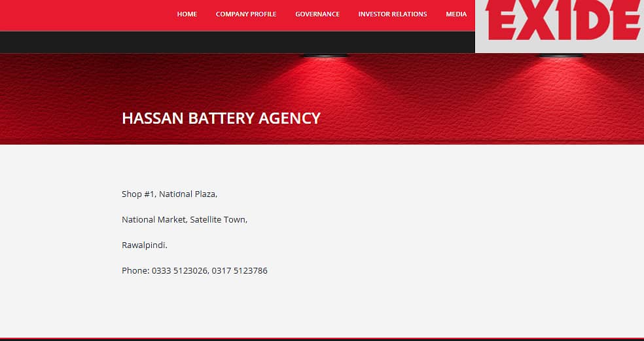Click the 'Rawalpindi.' text
644x341 pixels.
[x=145, y=245]
